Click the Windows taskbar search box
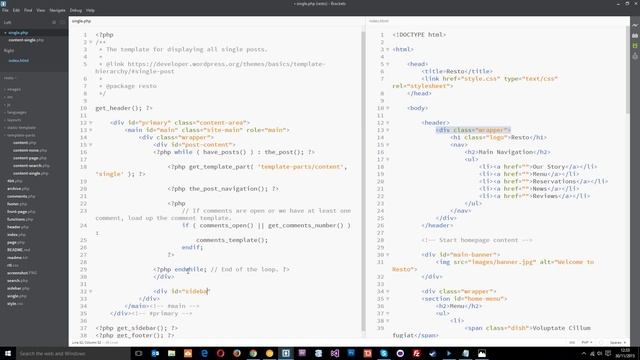Screen dimensions: 640x360 [x=73, y=353]
